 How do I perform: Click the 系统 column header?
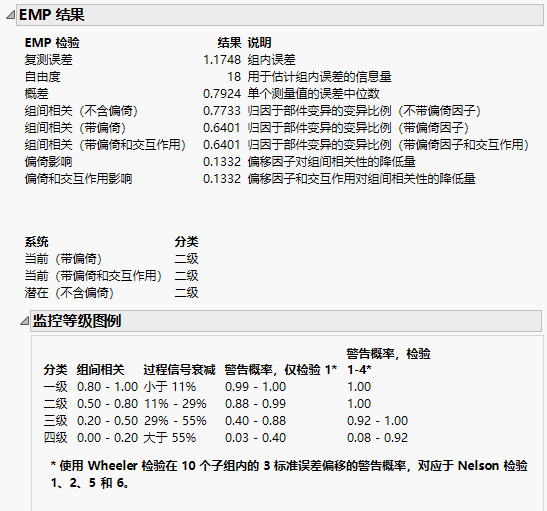(37, 241)
